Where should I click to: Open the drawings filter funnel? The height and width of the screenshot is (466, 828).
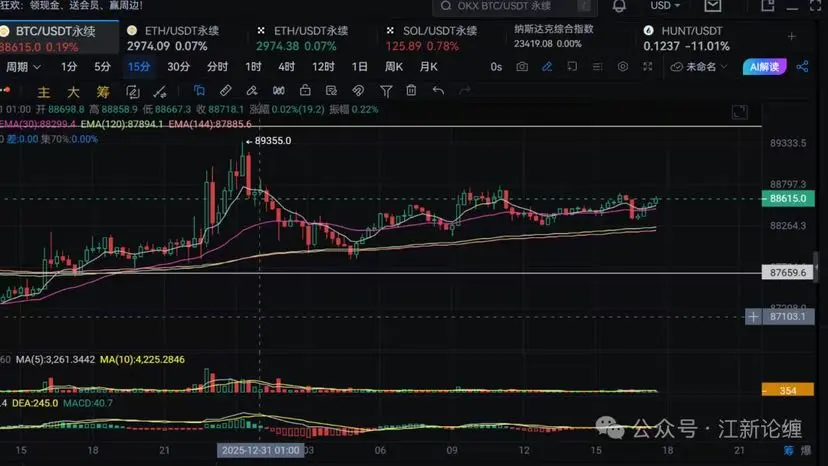click(386, 91)
